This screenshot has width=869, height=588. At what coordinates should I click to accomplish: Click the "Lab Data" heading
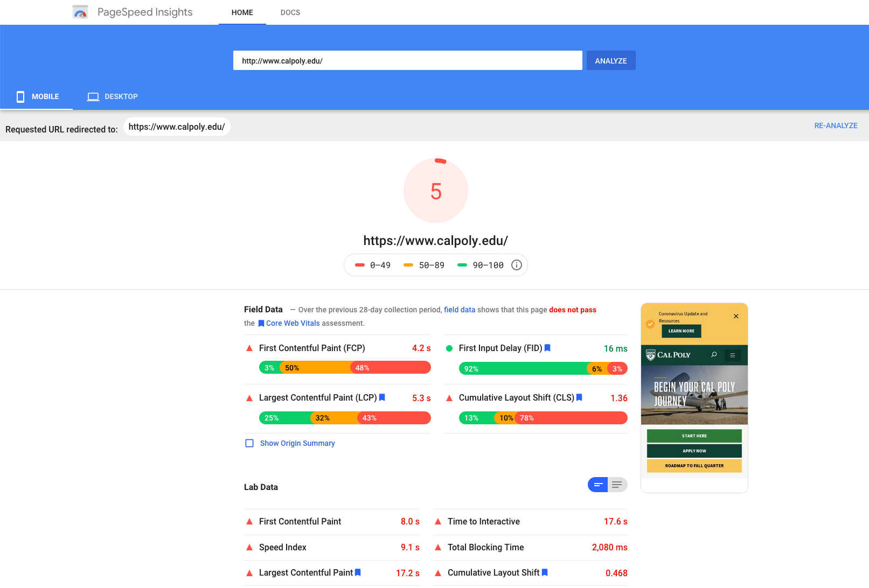[261, 487]
